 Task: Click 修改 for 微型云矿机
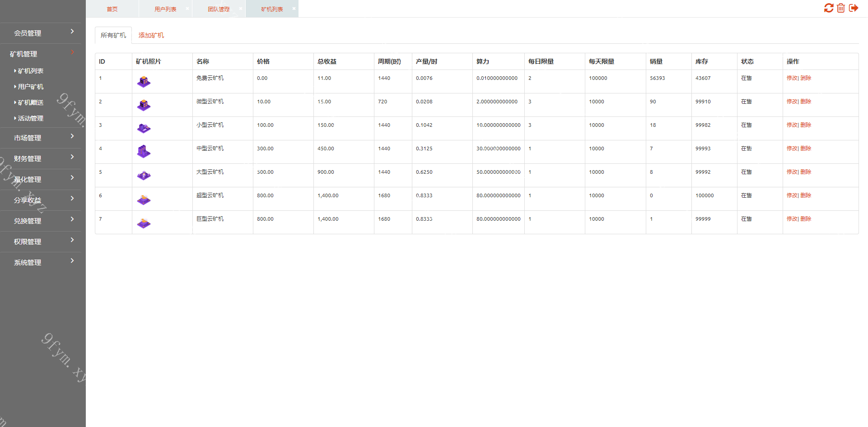[x=792, y=102]
